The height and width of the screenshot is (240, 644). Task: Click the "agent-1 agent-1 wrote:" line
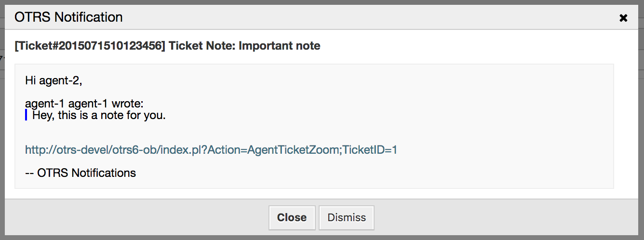point(84,104)
